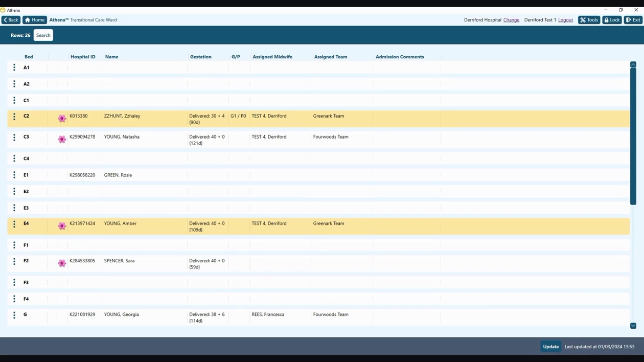The width and height of the screenshot is (644, 362).
Task: Go to the Home screen
Action: [x=35, y=20]
